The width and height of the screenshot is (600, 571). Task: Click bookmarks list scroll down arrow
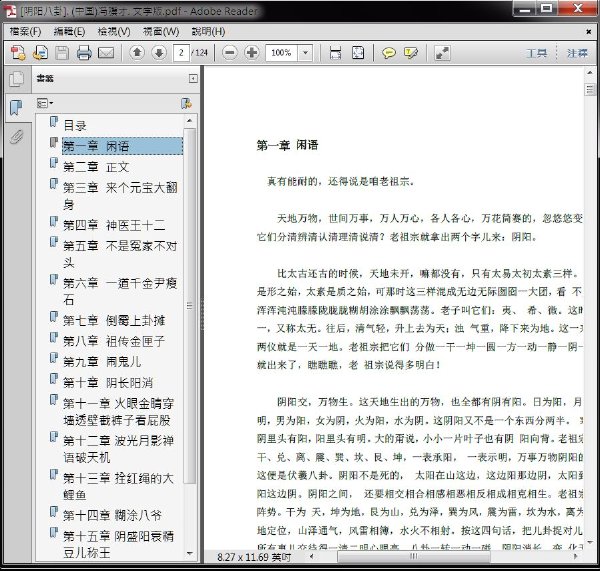189,554
